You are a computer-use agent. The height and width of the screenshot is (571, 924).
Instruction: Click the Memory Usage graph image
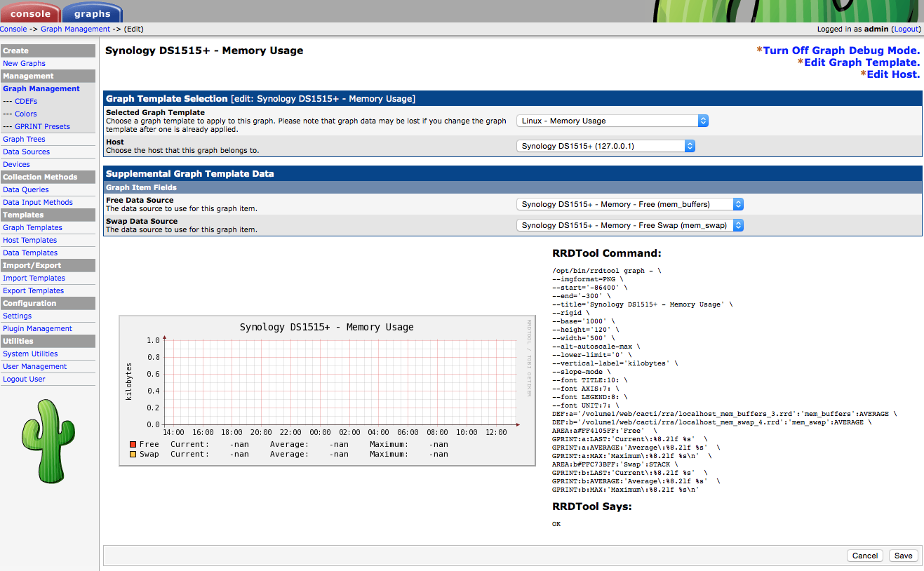point(327,390)
